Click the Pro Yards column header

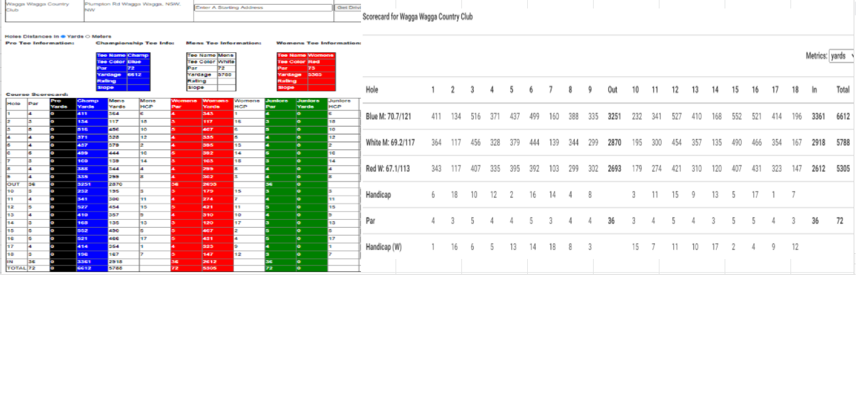pyautogui.click(x=63, y=104)
